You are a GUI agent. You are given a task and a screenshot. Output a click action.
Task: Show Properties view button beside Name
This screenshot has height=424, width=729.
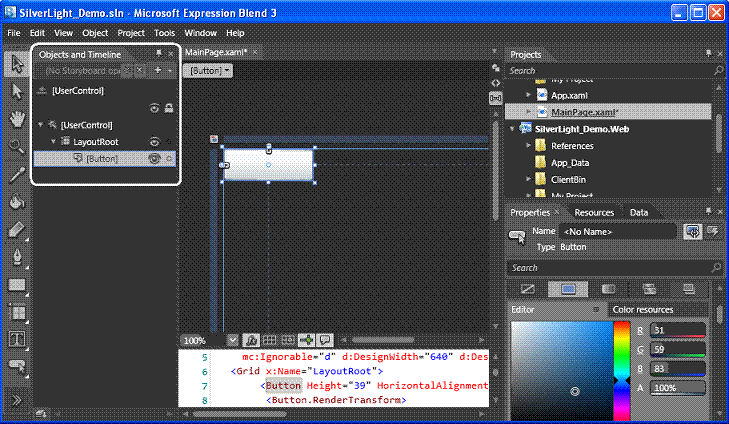click(x=693, y=232)
